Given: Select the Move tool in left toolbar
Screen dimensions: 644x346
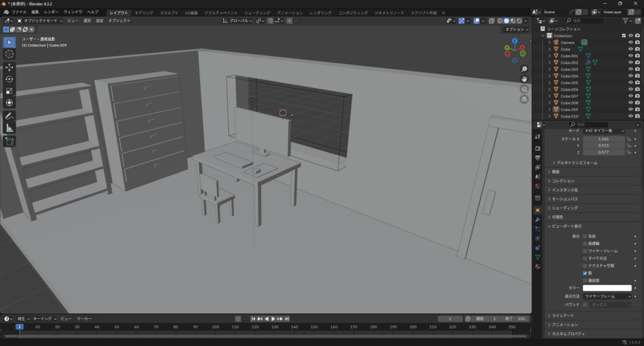Looking at the screenshot, I should (x=9, y=67).
